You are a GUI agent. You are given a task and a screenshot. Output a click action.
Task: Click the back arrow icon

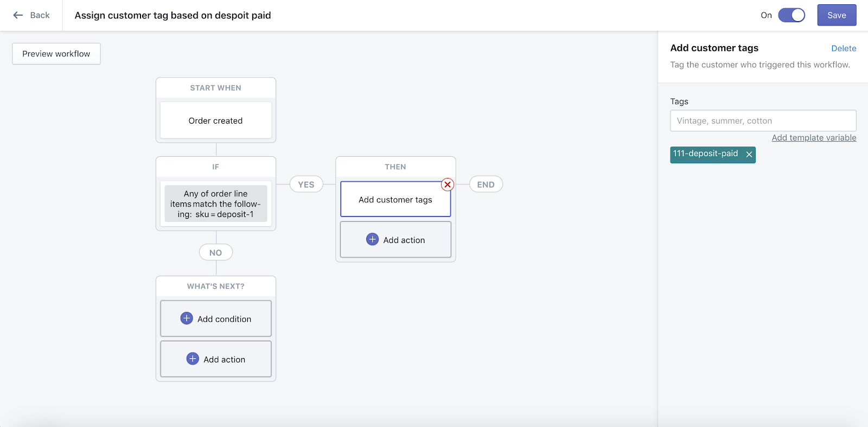point(18,15)
